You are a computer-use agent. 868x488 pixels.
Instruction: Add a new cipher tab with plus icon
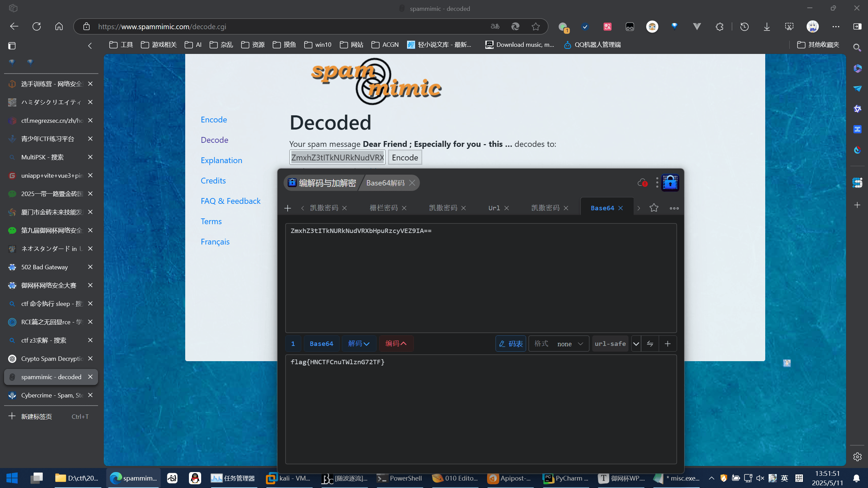coord(288,208)
